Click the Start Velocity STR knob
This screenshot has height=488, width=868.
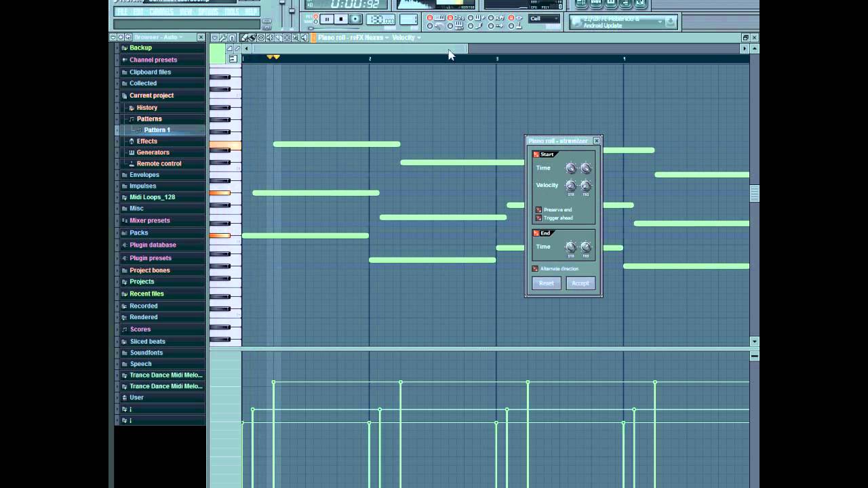[x=571, y=185]
